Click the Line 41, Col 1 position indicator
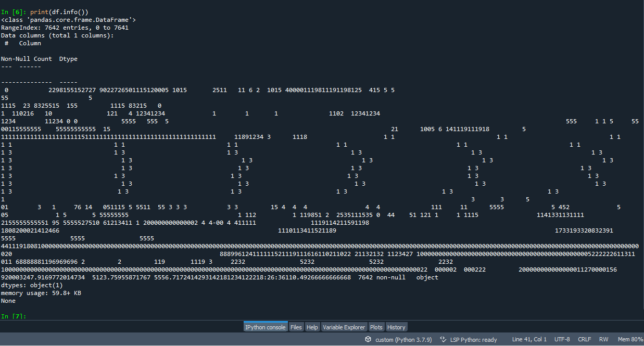This screenshot has width=644, height=346. pyautogui.click(x=529, y=339)
